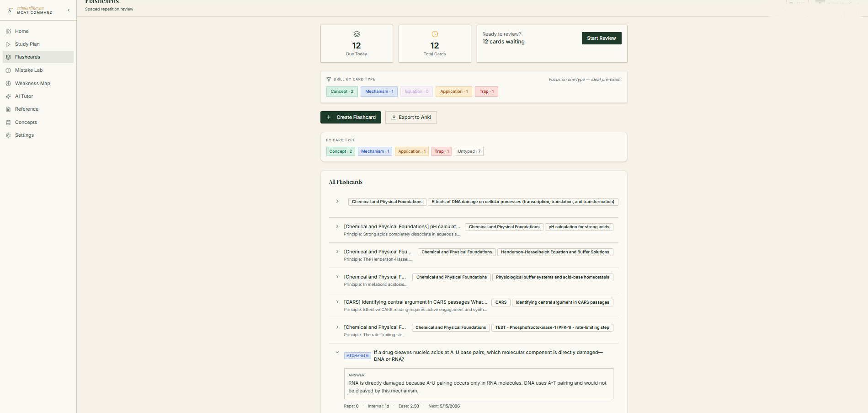
Task: Click Create Flashcard button
Action: [351, 117]
